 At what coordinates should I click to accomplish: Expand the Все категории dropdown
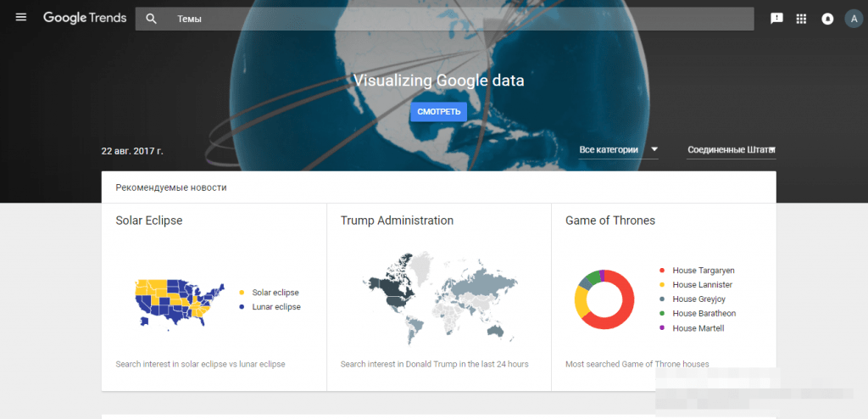point(618,150)
